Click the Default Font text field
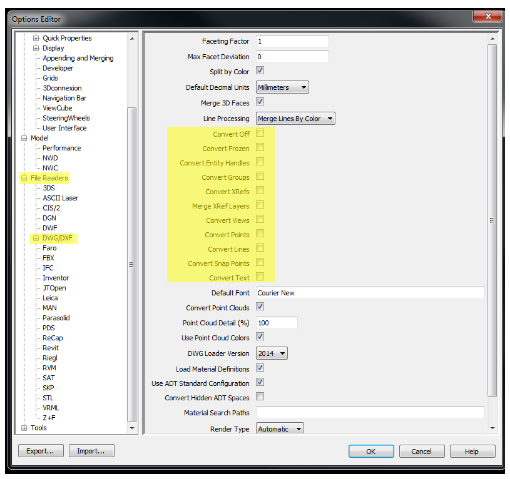This screenshot has width=510, height=479. (x=370, y=293)
